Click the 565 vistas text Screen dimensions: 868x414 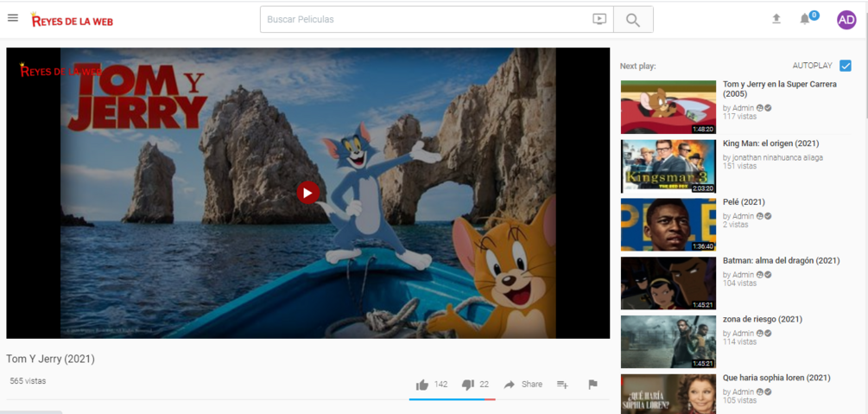[x=28, y=381]
